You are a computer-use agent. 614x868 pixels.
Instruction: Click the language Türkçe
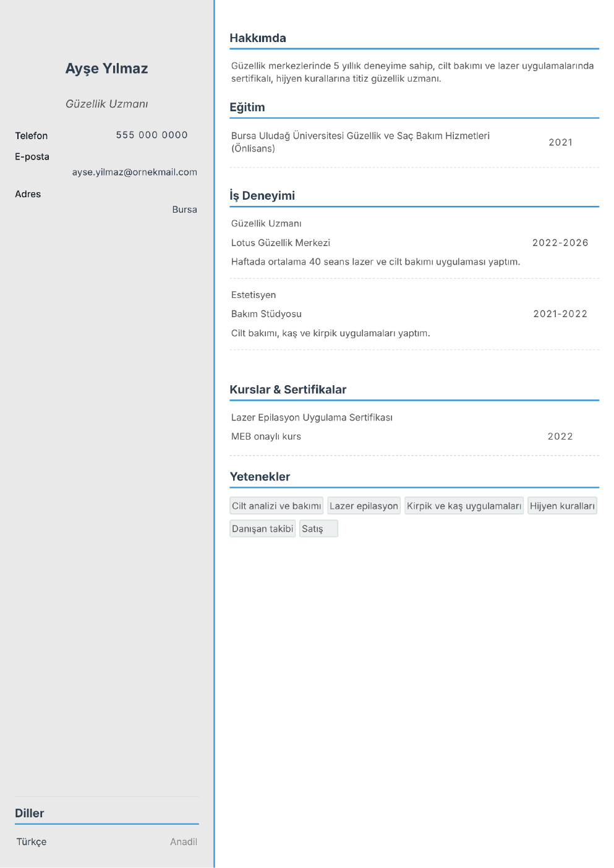click(32, 841)
